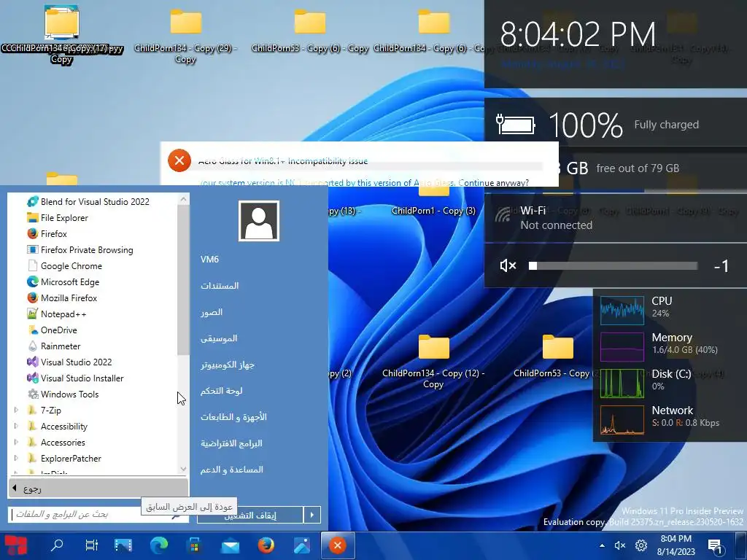Screen dimensions: 747x560
Task: Open shutdown options arrow
Action: point(312,515)
